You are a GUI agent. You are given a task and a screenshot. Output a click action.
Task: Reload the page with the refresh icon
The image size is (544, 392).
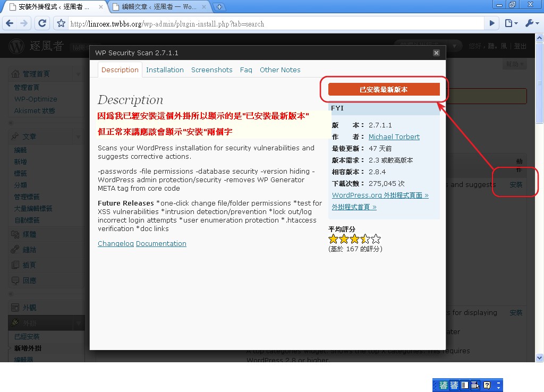pos(42,23)
